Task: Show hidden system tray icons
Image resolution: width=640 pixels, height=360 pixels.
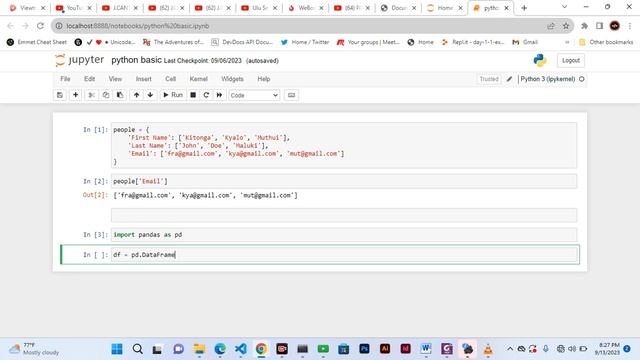Action: point(510,349)
